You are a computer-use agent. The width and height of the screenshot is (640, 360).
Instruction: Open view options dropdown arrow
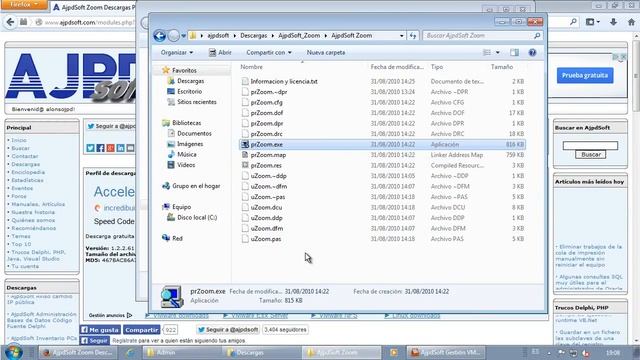pos(498,53)
